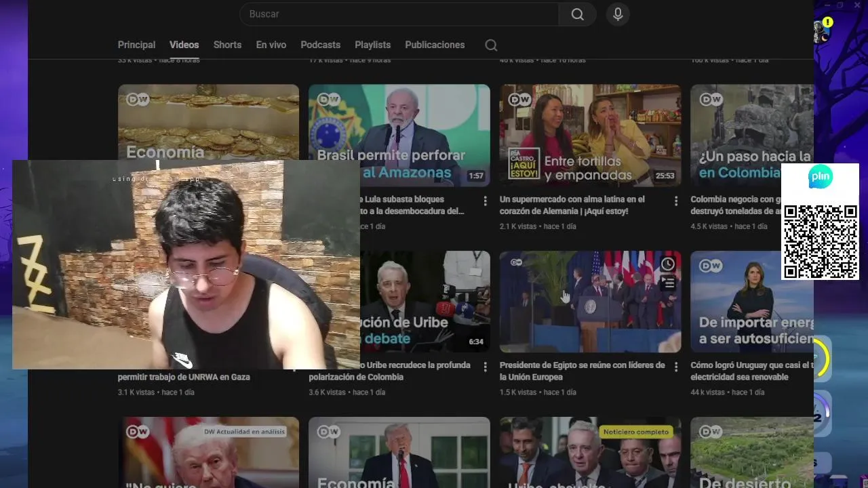868x488 pixels.
Task: Go to the En vivo tab
Action: pyautogui.click(x=271, y=45)
